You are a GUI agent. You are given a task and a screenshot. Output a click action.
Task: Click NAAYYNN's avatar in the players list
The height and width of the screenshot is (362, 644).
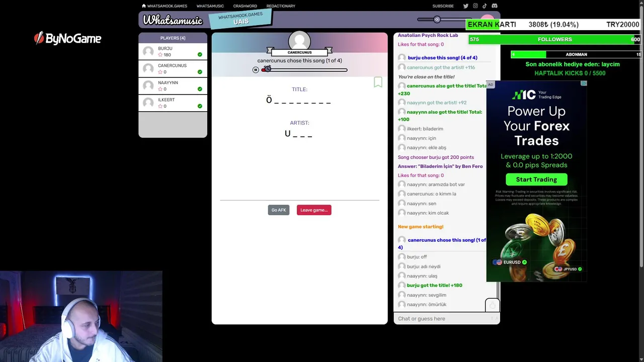coord(148,85)
